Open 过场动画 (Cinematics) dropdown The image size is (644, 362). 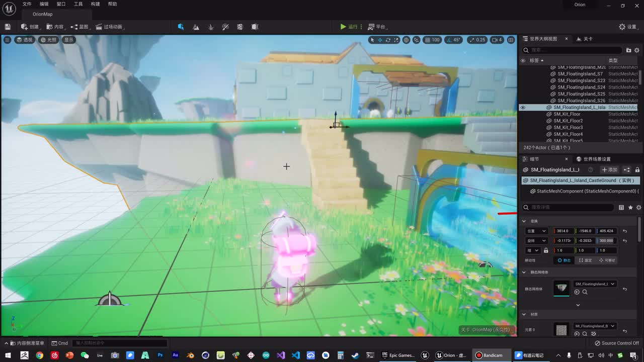click(x=110, y=27)
